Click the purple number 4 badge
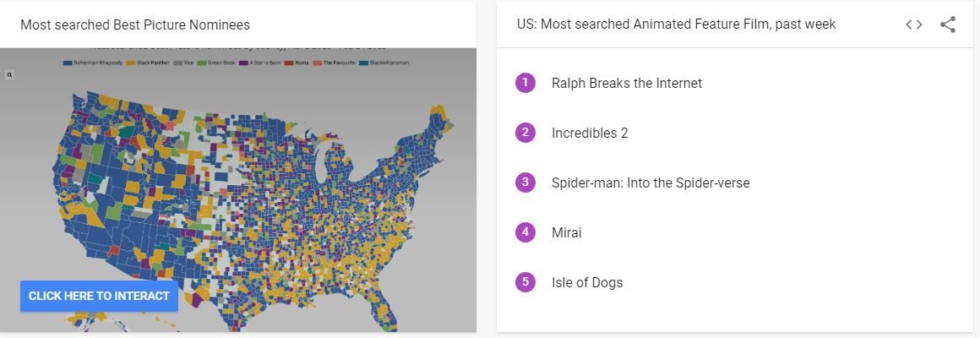Screen dimensions: 980x338 525,232
